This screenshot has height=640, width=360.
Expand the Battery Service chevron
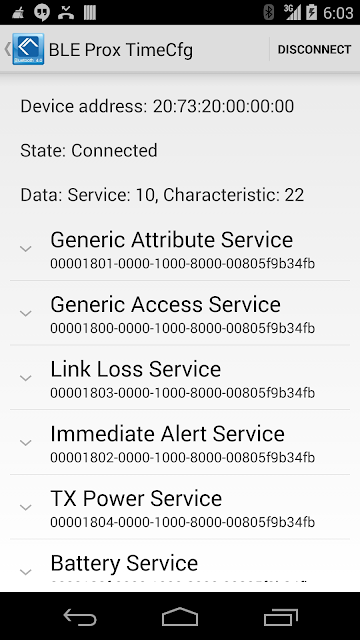26,571
